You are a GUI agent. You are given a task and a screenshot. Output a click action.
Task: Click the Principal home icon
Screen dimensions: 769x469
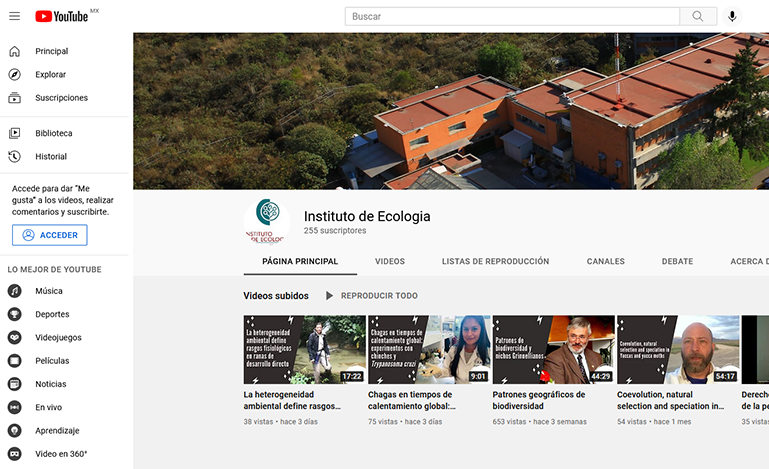pos(15,51)
